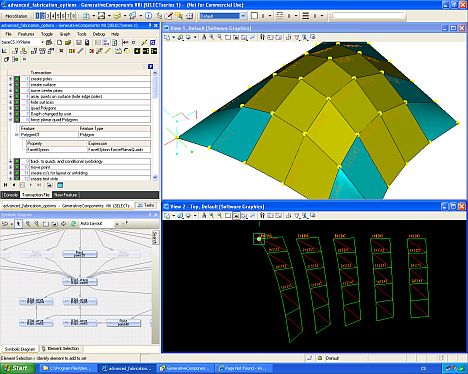Click the Element Selection tab
468x374 pixels.
point(60,349)
